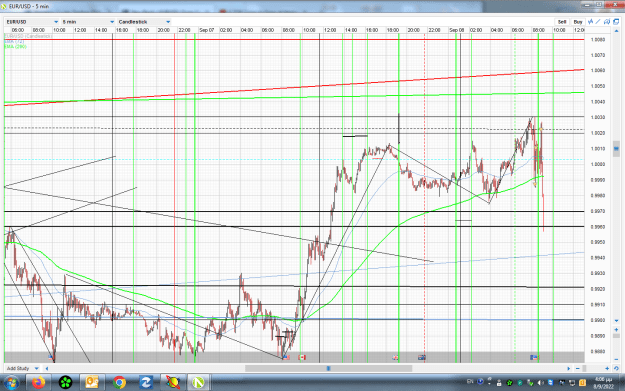
Task: Click the Australia flag event marker
Action: [422, 357]
